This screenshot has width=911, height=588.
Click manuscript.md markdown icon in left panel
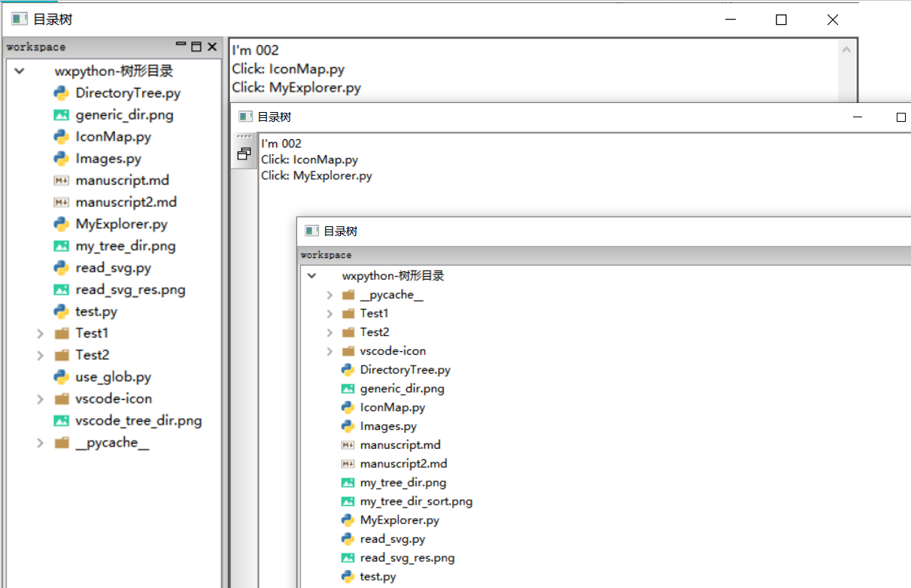61,180
